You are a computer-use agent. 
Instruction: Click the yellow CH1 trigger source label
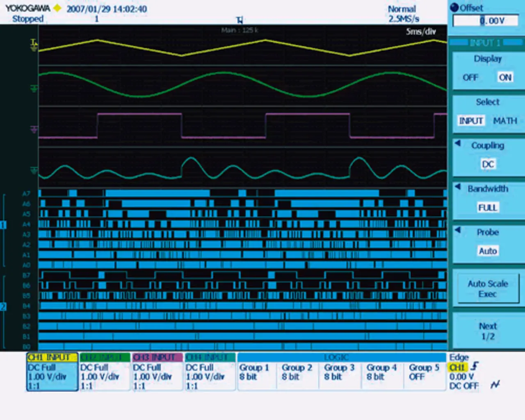tap(457, 367)
